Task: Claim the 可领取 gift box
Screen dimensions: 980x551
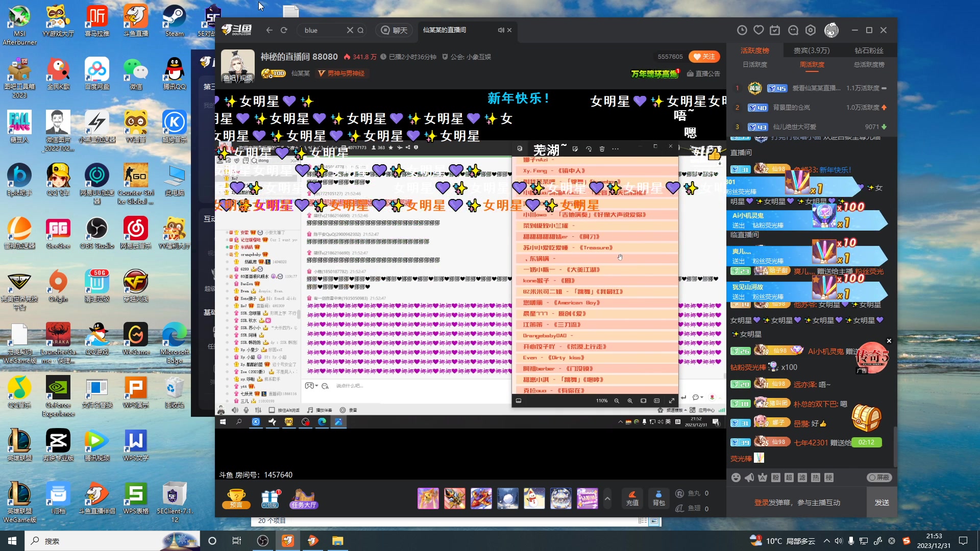Action: click(270, 498)
